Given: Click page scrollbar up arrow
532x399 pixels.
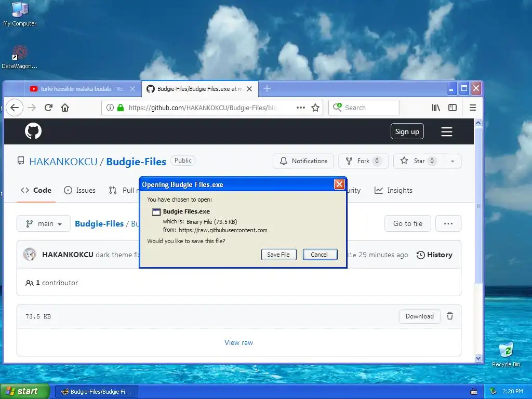Looking at the screenshot, I should [x=478, y=123].
